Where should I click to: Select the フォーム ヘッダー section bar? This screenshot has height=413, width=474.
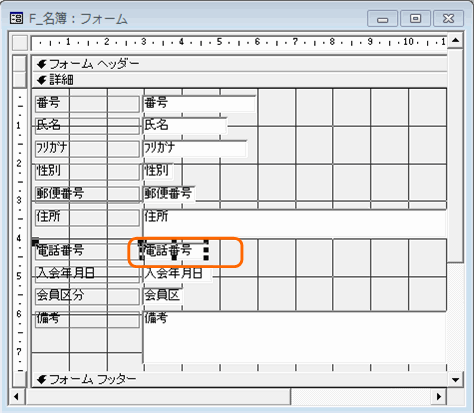pos(239,64)
